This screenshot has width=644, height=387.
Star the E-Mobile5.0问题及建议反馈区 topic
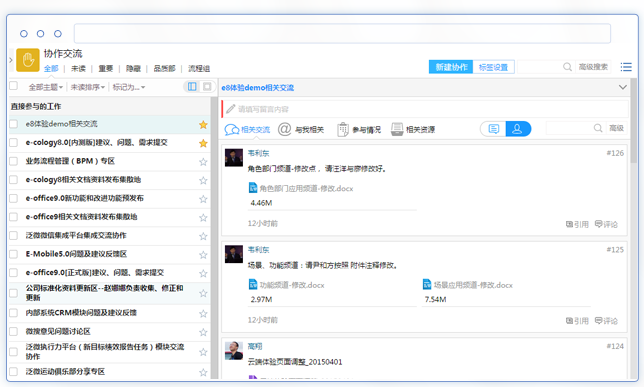pos(203,255)
